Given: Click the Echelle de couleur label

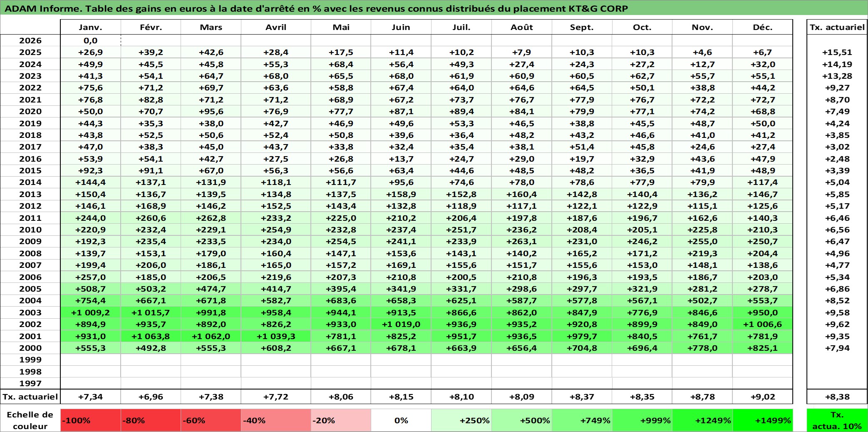Looking at the screenshot, I should [30, 420].
